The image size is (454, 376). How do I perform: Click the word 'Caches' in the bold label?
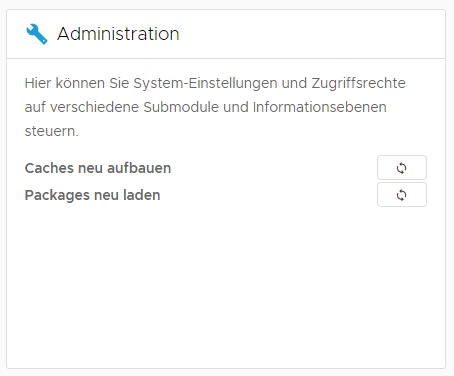[49, 168]
